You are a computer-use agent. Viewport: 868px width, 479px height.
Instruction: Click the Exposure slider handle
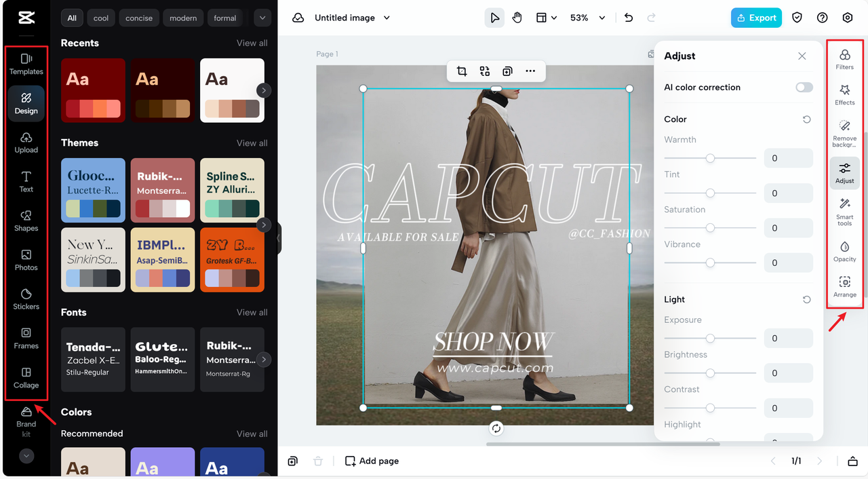tap(710, 338)
